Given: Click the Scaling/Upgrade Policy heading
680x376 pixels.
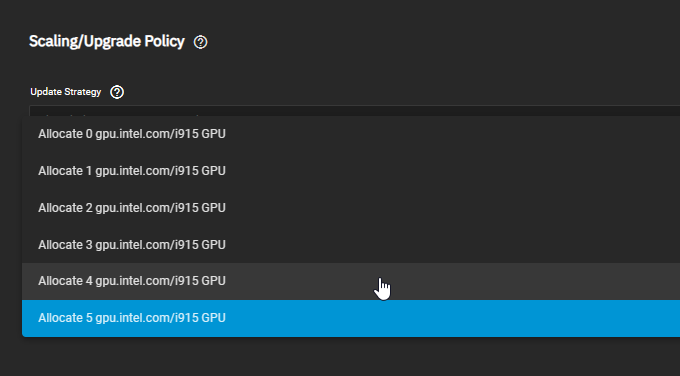Looking at the screenshot, I should pyautogui.click(x=107, y=41).
